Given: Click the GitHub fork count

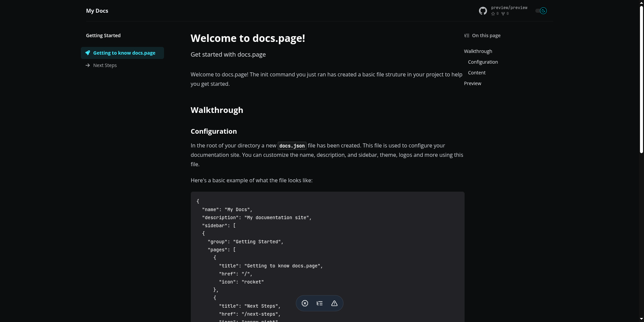Looking at the screenshot, I should 505,14.
